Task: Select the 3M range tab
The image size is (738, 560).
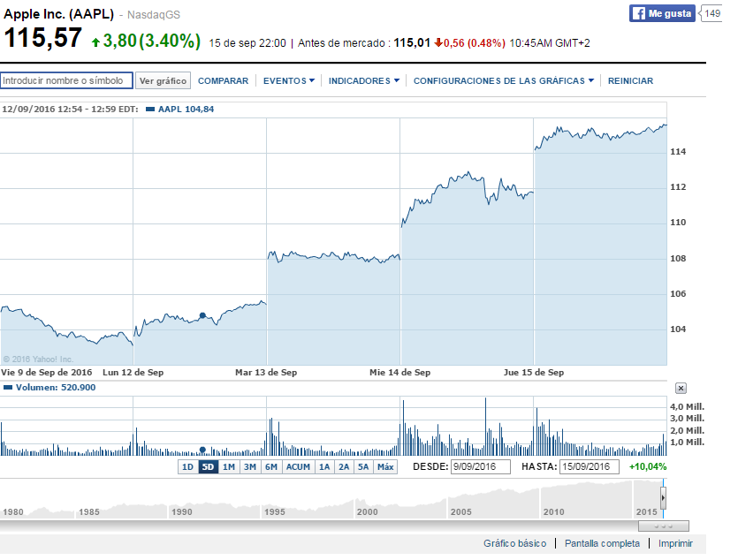Action: pos(250,467)
